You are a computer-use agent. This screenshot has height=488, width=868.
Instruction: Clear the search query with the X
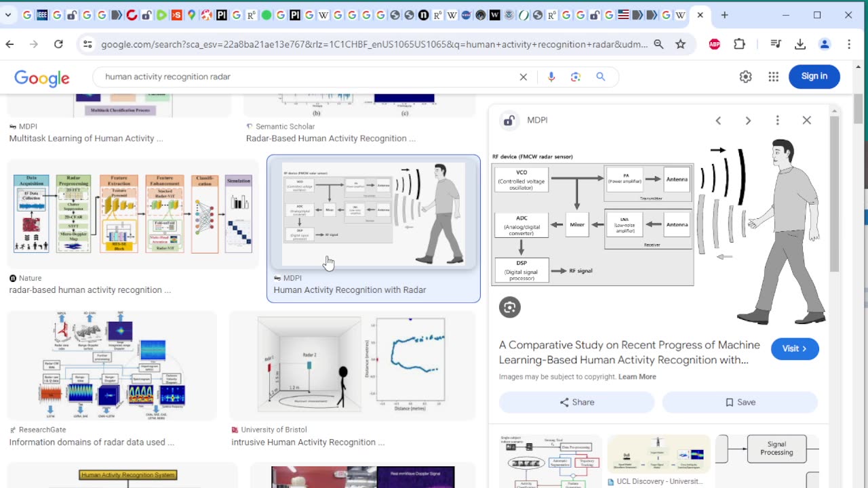click(x=523, y=77)
